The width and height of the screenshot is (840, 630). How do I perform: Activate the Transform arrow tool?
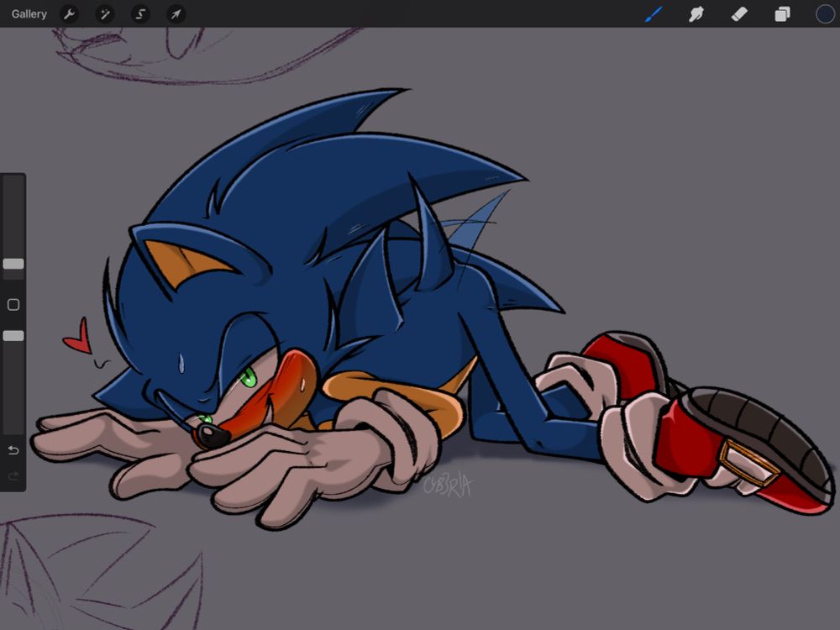(176, 14)
